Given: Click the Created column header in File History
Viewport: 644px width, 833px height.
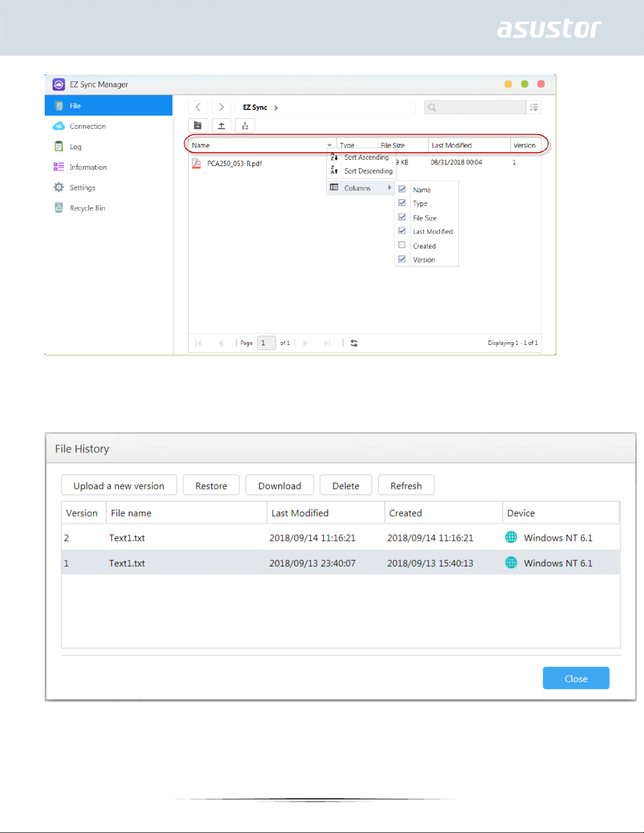Looking at the screenshot, I should (444, 513).
